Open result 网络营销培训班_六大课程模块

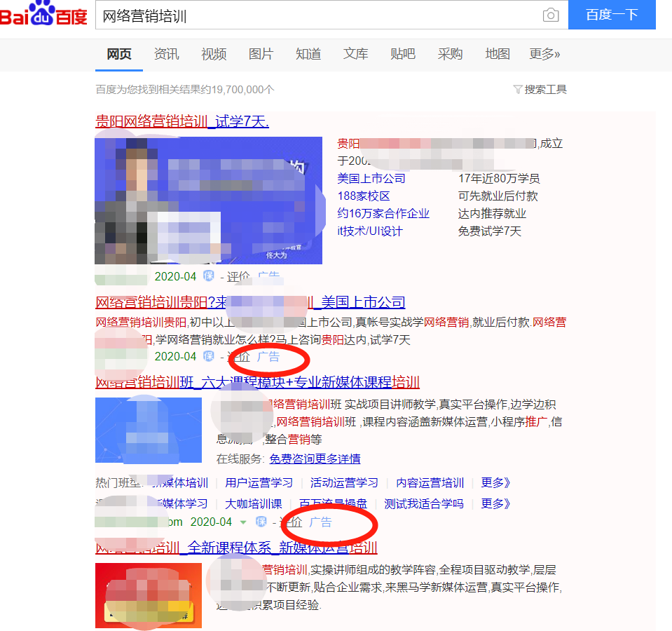point(257,382)
